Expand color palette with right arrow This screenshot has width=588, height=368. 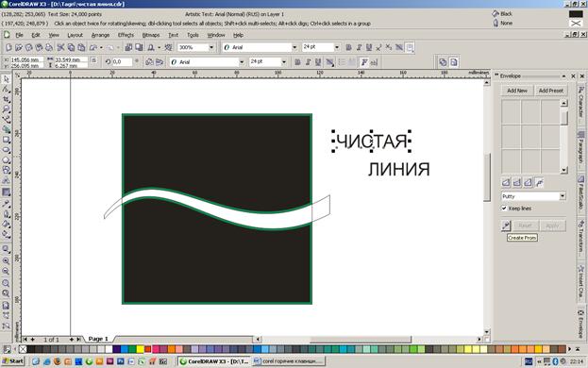coord(570,349)
